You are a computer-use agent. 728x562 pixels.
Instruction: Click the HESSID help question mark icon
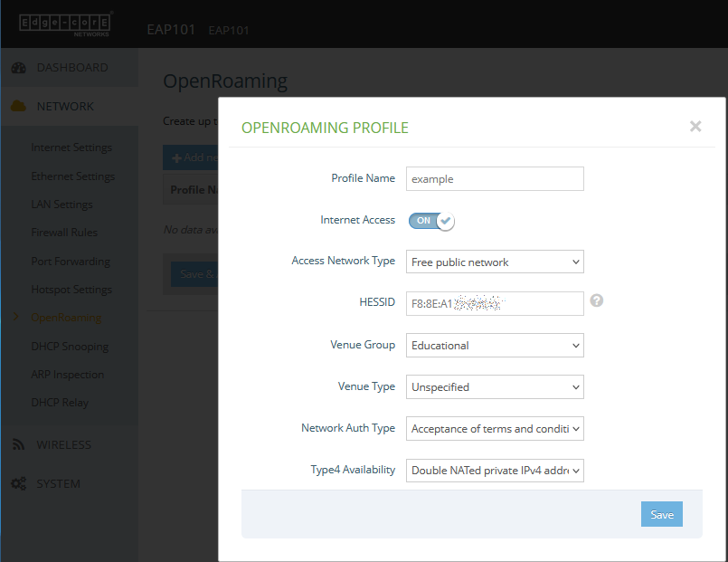tap(597, 300)
